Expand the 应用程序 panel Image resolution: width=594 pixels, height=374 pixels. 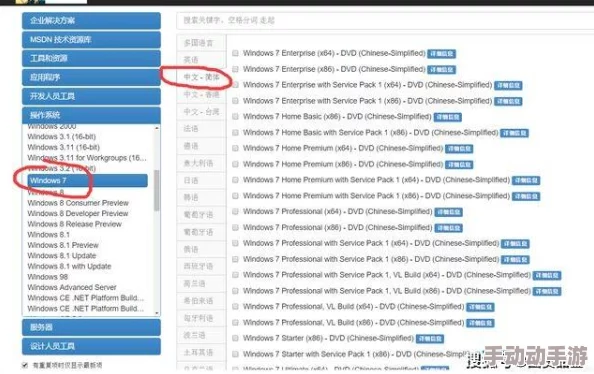(x=91, y=77)
